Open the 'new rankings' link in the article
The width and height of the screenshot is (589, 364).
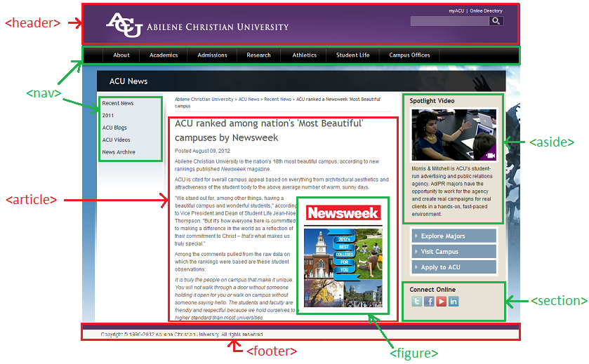click(x=373, y=161)
